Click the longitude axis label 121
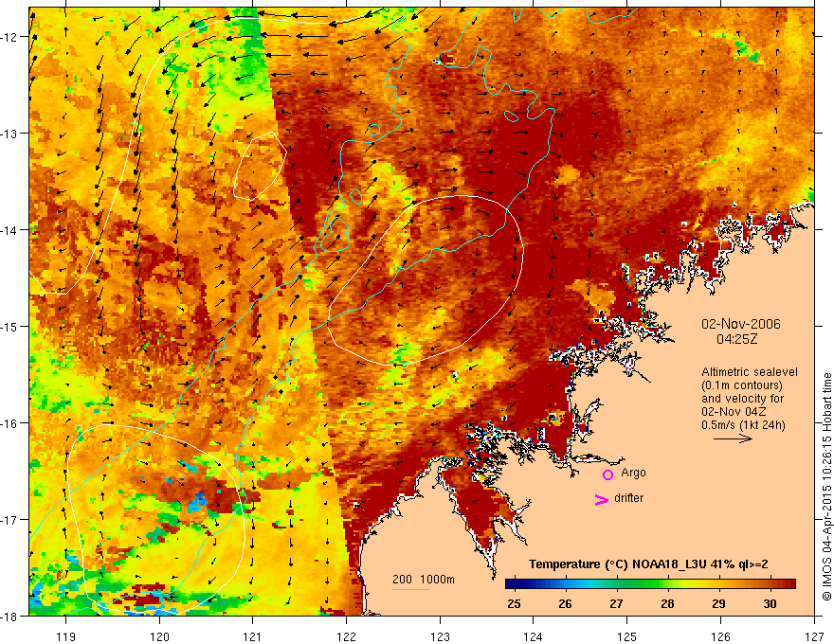 pyautogui.click(x=253, y=636)
